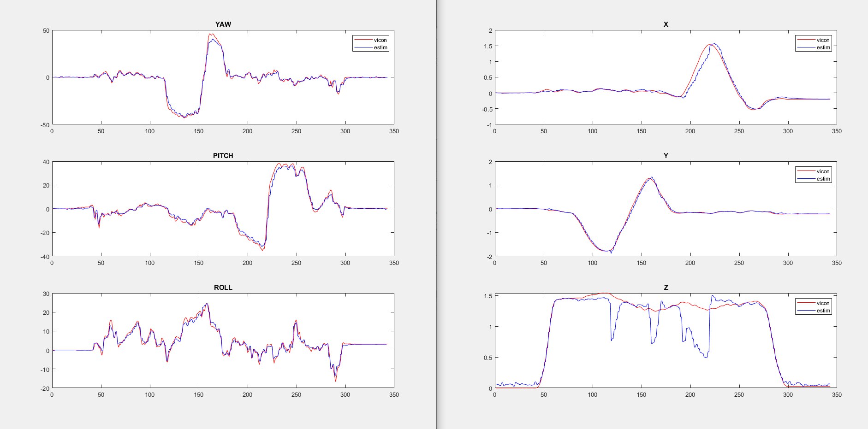Viewport: 868px width, 429px height.
Task: Toggle estim label in YAW legend
Action: click(x=380, y=47)
